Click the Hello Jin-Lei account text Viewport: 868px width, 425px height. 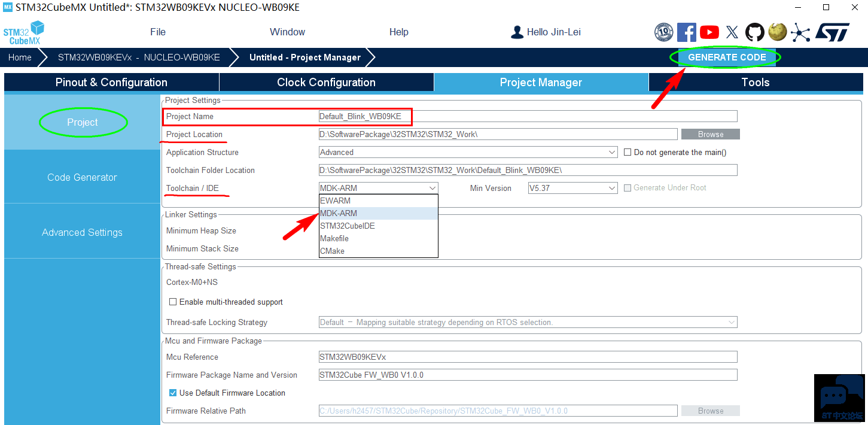[554, 32]
